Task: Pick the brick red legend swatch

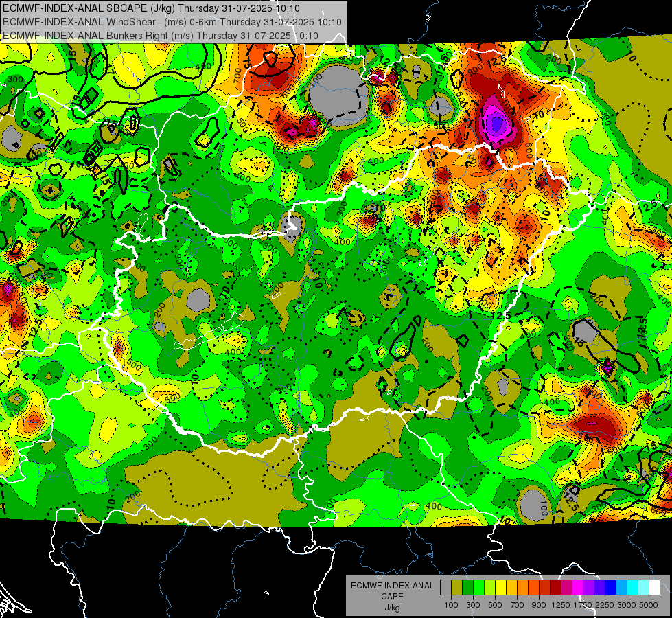Action: tap(545, 587)
